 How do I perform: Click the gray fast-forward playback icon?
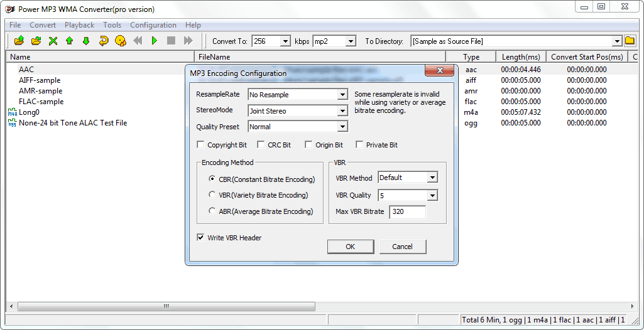(x=188, y=41)
